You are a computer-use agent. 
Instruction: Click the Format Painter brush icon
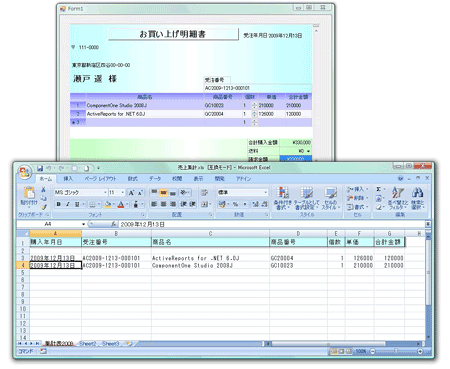[43, 207]
